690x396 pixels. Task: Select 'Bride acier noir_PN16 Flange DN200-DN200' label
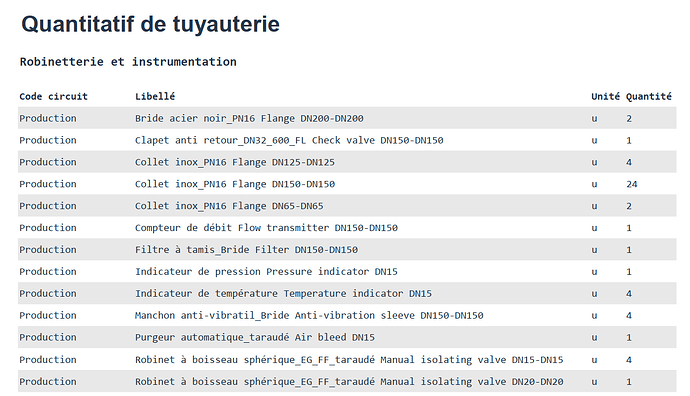[249, 118]
